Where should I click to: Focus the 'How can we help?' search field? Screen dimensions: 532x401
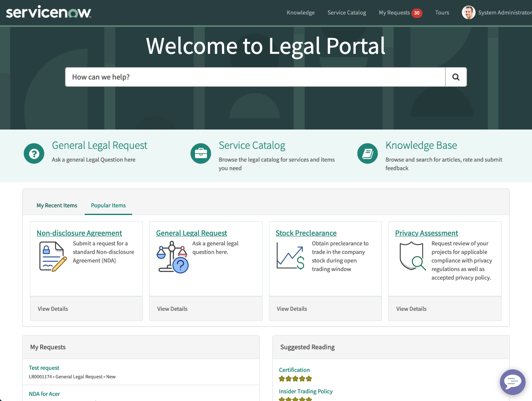point(255,77)
